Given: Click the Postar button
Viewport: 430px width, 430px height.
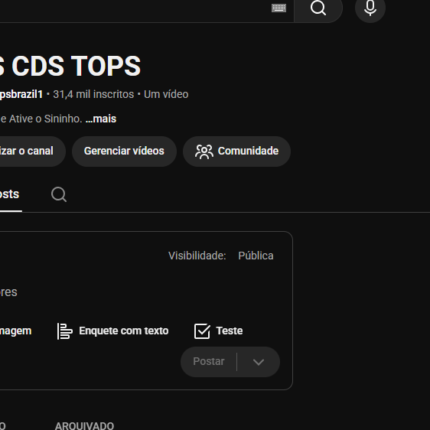Looking at the screenshot, I should tap(209, 362).
